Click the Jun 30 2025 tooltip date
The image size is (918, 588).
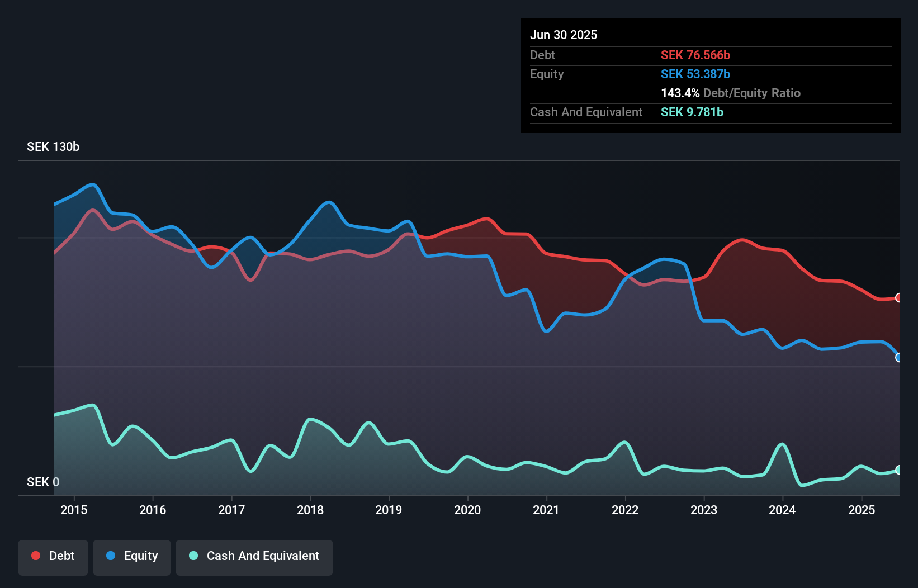point(564,35)
